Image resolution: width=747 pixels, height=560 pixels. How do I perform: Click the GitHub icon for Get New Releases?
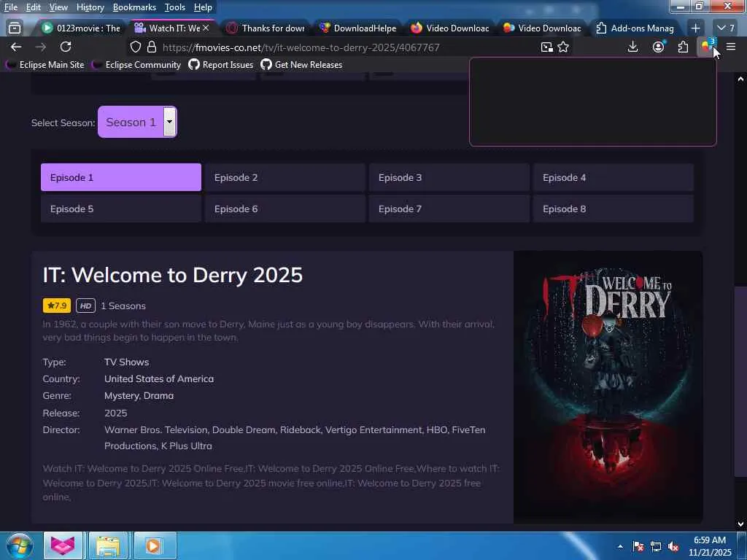[266, 64]
